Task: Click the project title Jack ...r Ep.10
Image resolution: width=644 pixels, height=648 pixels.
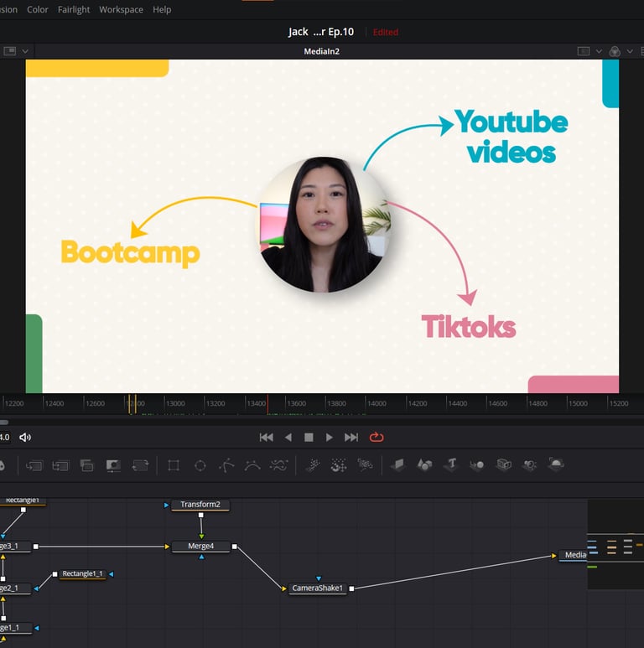Action: [x=321, y=32]
